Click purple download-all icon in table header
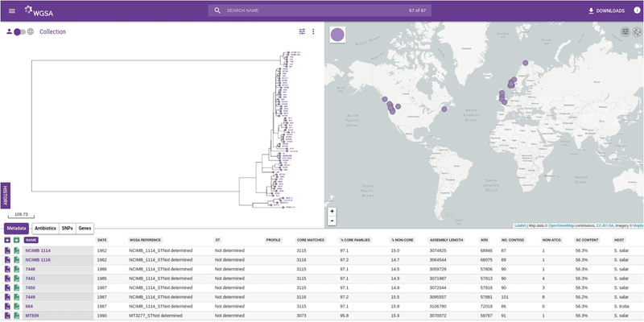 8,240
